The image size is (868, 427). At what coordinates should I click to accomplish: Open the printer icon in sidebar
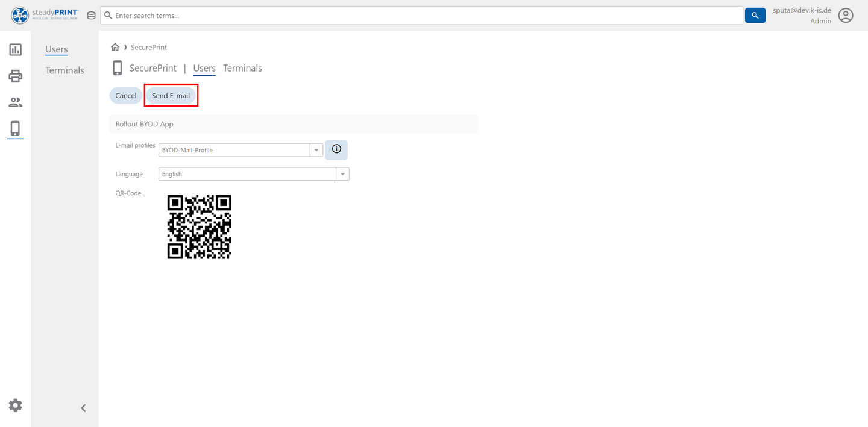pos(16,76)
